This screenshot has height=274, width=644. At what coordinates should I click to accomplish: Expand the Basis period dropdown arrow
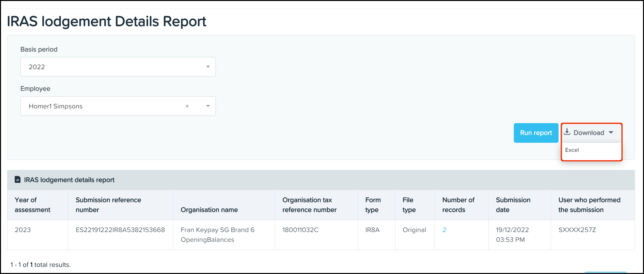pos(208,67)
